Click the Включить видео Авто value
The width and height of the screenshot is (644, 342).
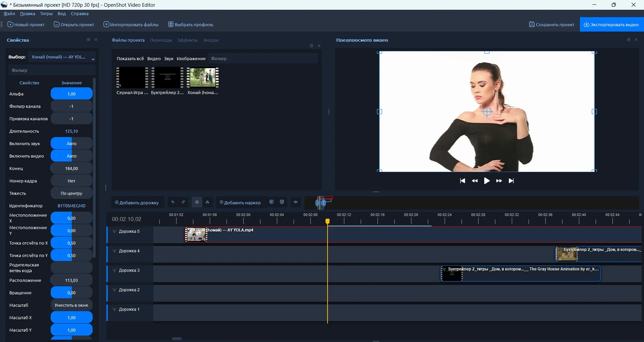pos(71,156)
